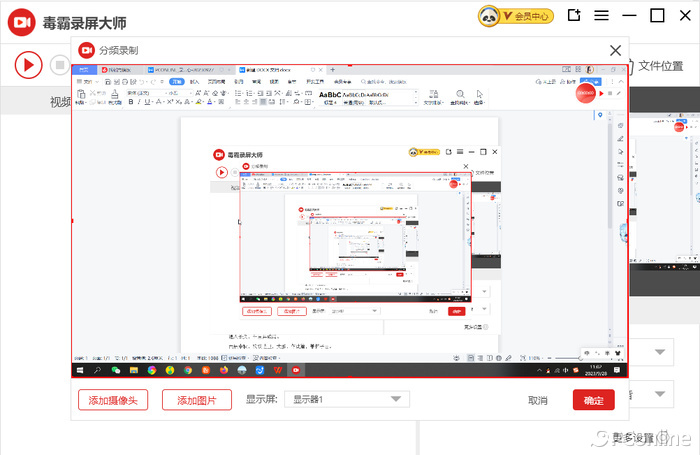Start recording with the red play button

coord(29,65)
